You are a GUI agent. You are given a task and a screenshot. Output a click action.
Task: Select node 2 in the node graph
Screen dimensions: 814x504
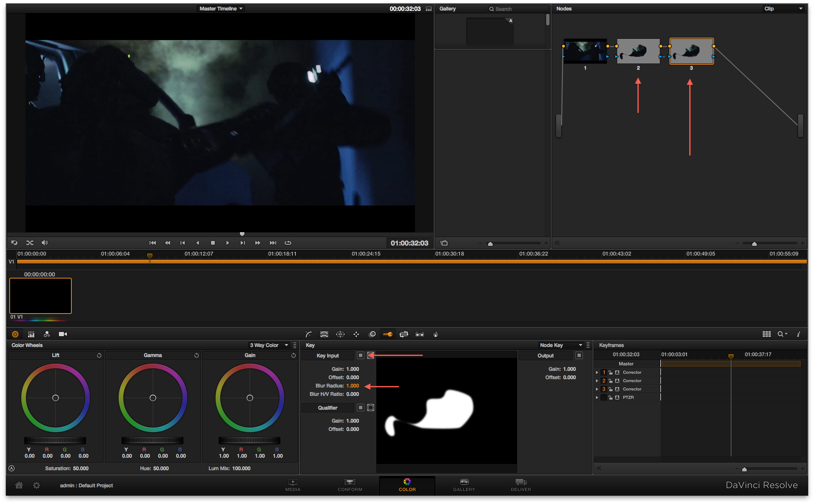click(638, 51)
